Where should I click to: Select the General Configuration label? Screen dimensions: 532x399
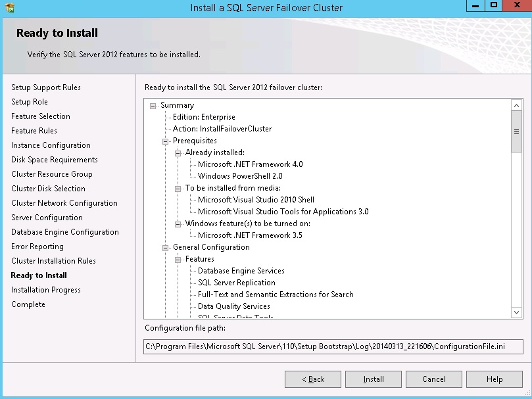tap(211, 247)
